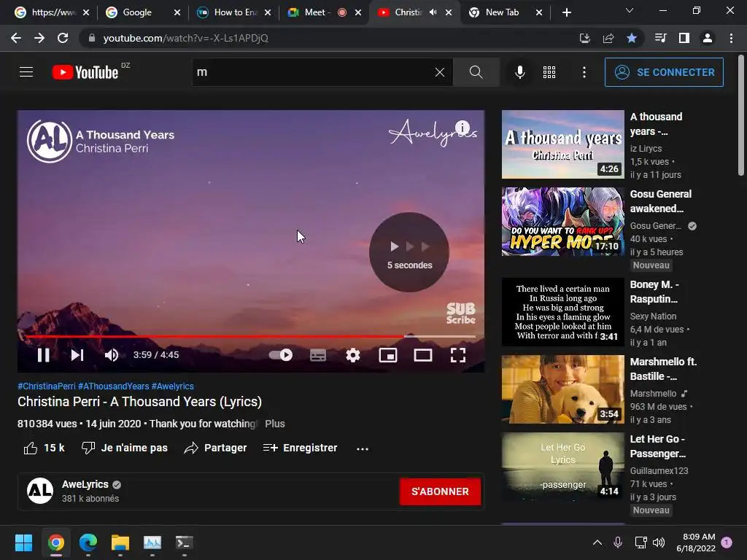Pause the video
This screenshot has width=747, height=560.
[x=43, y=355]
